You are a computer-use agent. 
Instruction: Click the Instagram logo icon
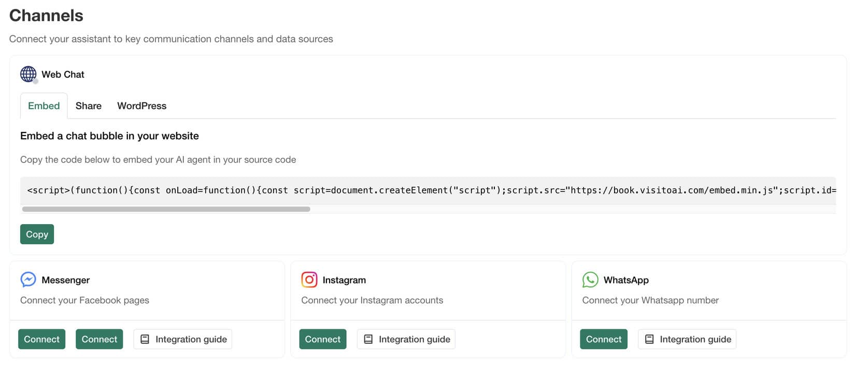click(309, 280)
